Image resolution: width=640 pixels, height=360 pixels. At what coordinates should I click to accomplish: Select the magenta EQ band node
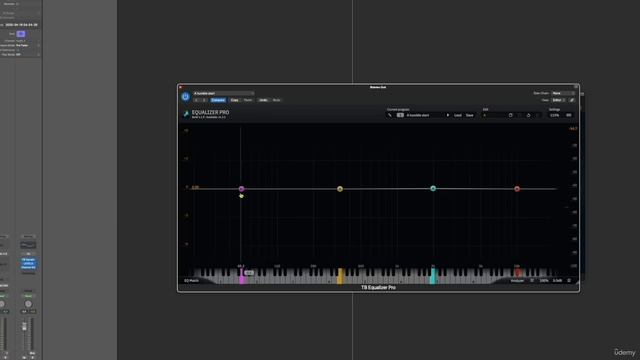[241, 189]
